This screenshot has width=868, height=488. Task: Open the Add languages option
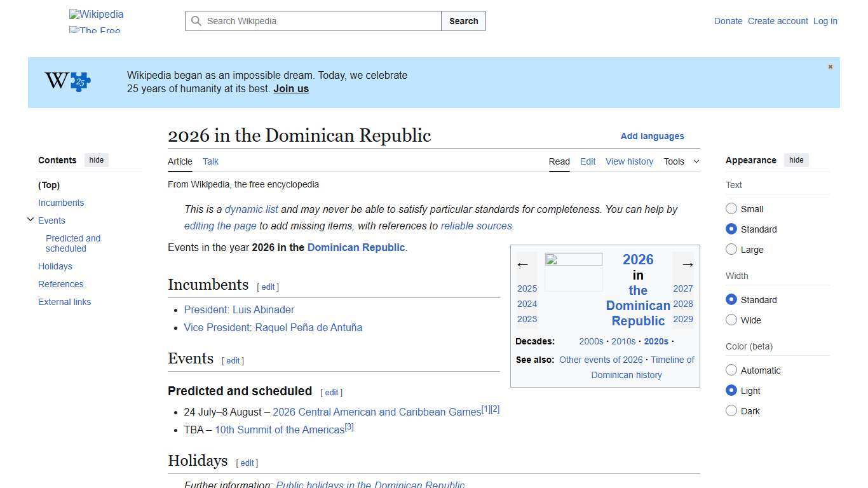pos(652,136)
